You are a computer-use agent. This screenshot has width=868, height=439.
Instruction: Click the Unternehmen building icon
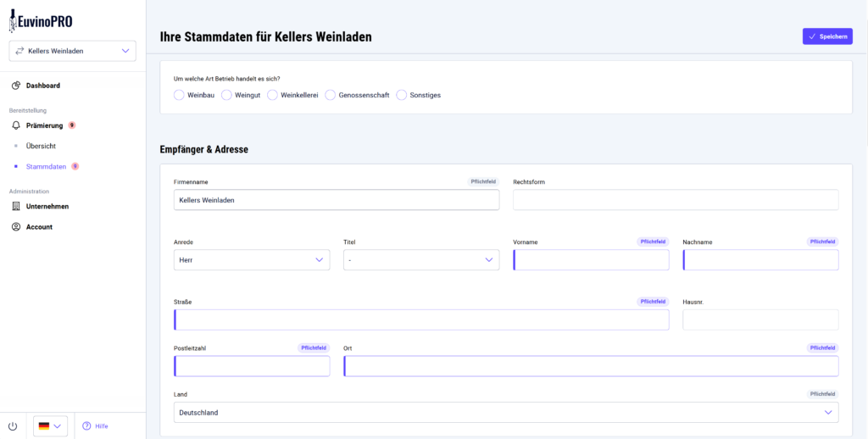coord(16,207)
